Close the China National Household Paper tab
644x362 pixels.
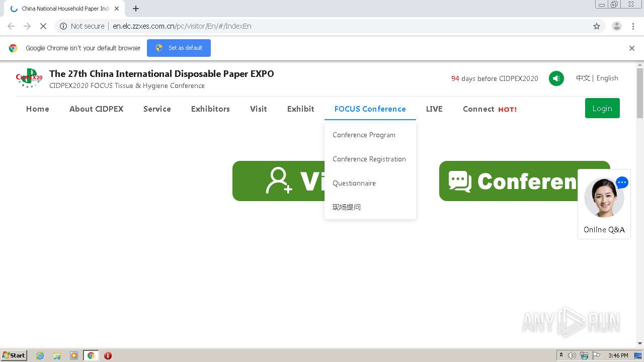(x=117, y=9)
